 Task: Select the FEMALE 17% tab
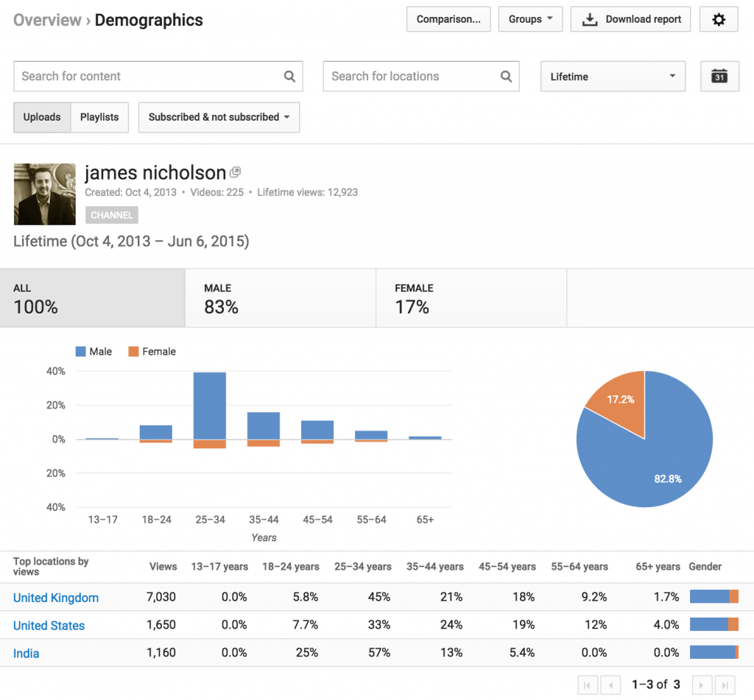[x=471, y=298]
